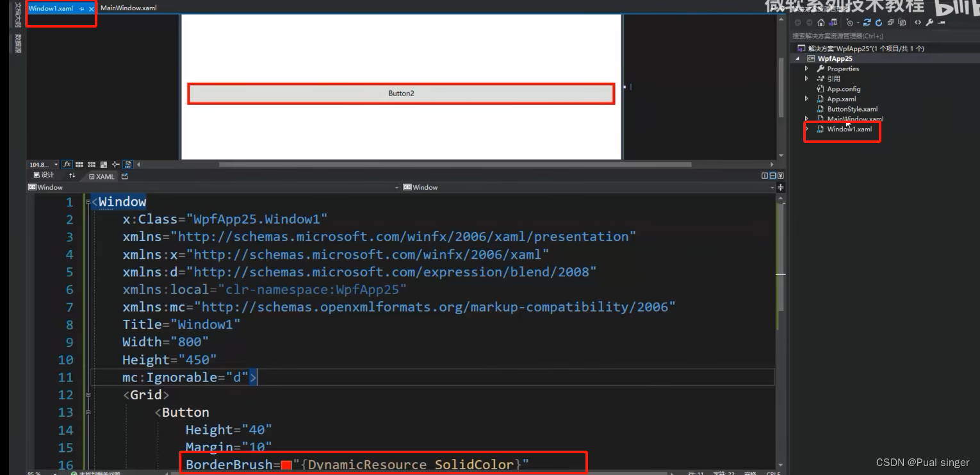Open the right Window member dropdown
This screenshot has height=475, width=980.
773,188
